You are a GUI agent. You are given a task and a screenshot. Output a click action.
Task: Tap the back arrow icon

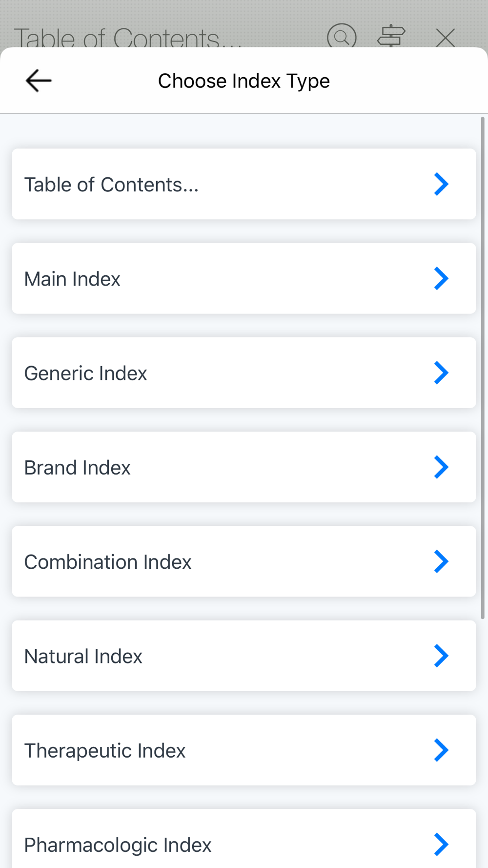39,81
